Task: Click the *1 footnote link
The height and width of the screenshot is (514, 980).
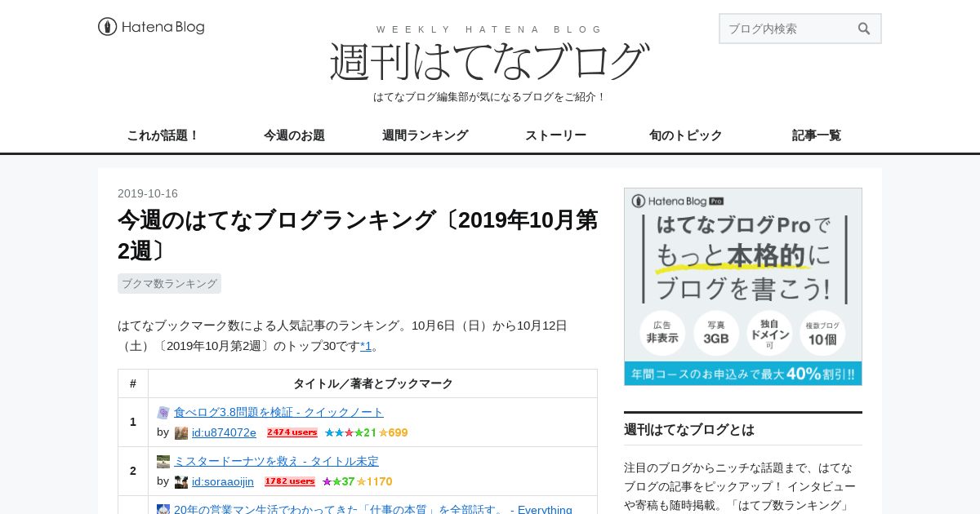Action: (x=366, y=346)
